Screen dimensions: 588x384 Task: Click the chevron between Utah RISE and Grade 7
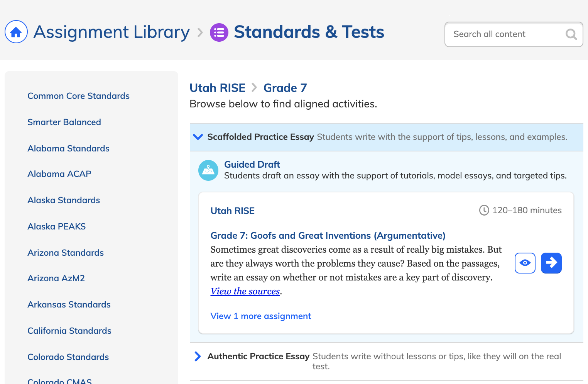coord(254,88)
